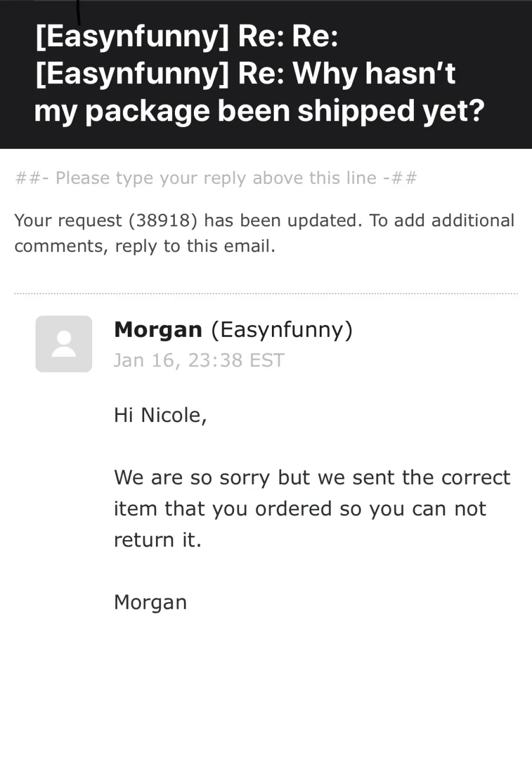Click the (Easynfunny) label beside the sender name
Image resolution: width=532 pixels, height=757 pixels.
(x=281, y=330)
